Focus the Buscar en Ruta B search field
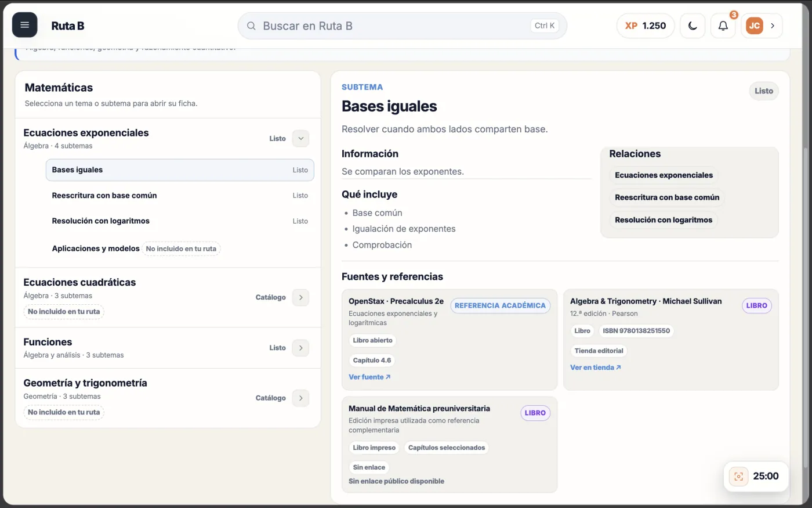The width and height of the screenshot is (812, 508). point(402,26)
